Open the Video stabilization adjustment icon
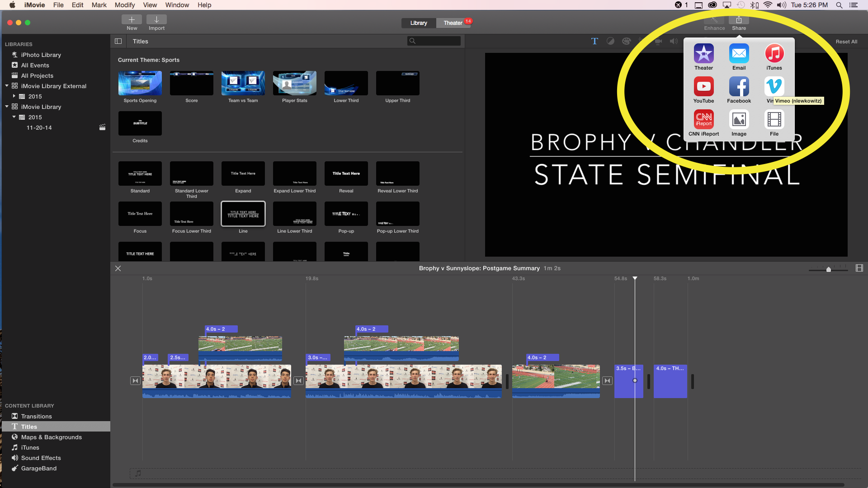Screen dimensions: 868x488 click(658, 41)
